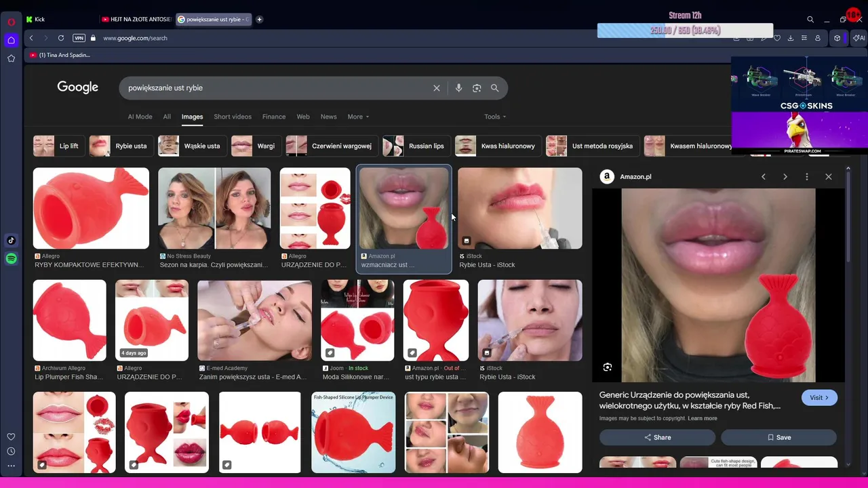Open Tina And Spadin bookmark

(60, 55)
